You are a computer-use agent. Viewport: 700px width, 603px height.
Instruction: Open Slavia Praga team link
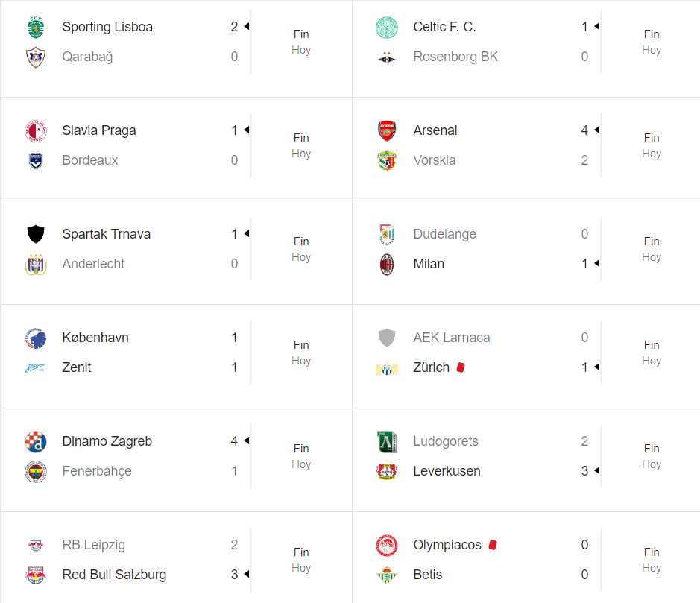tap(99, 130)
